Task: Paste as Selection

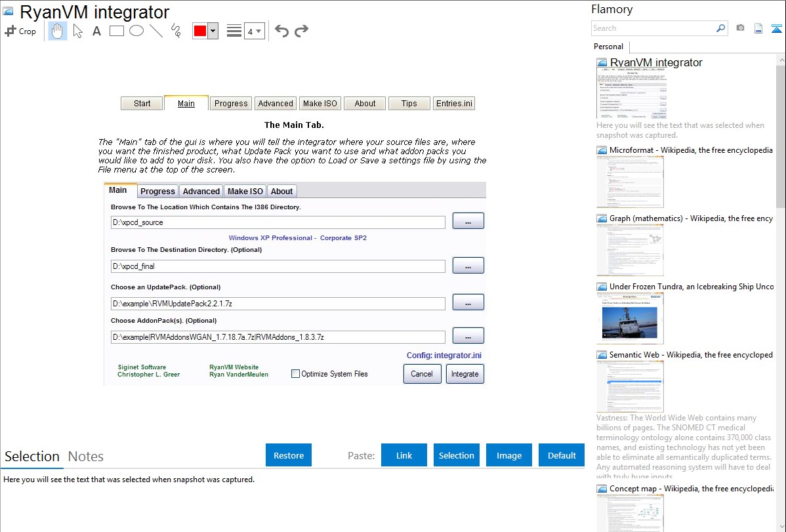Action: [x=456, y=455]
